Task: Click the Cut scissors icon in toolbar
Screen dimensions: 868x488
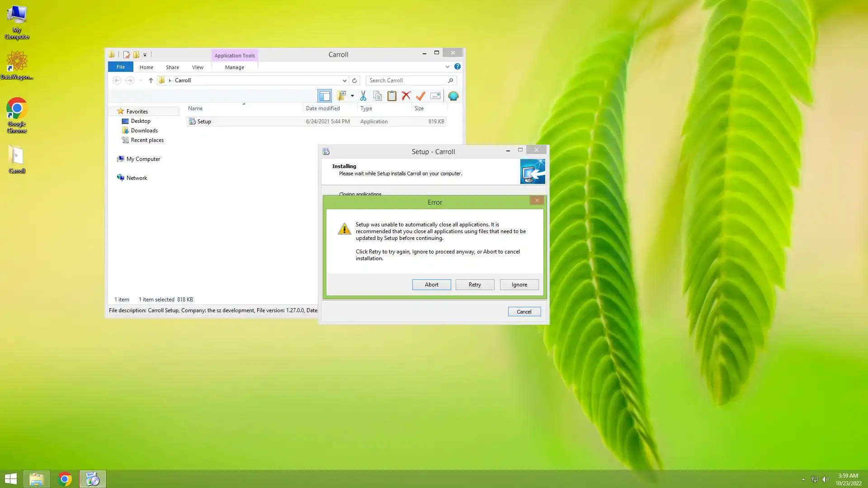Action: 363,96
